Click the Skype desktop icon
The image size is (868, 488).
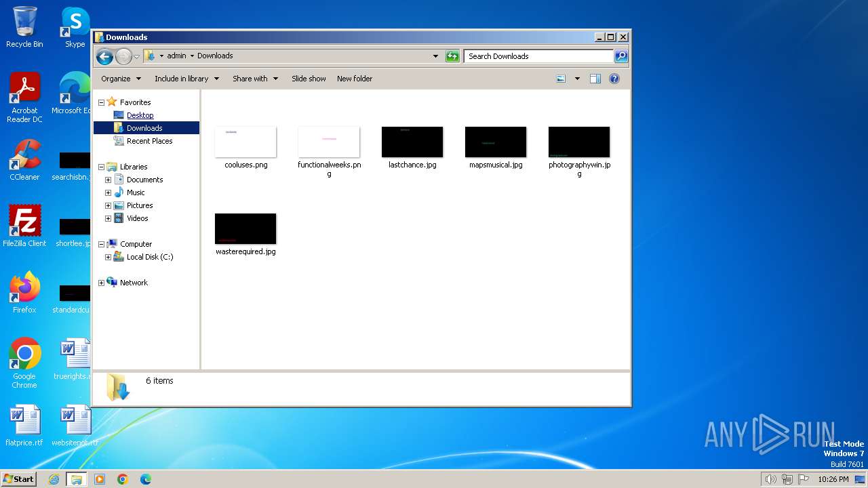[75, 27]
